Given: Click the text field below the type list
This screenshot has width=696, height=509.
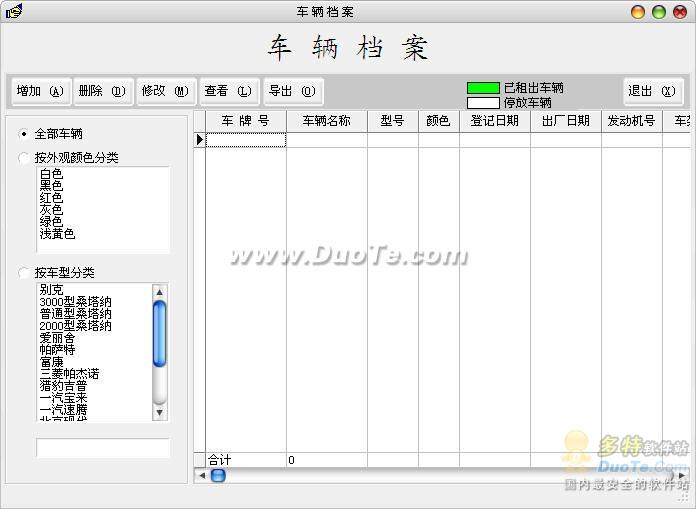Looking at the screenshot, I should pos(103,448).
